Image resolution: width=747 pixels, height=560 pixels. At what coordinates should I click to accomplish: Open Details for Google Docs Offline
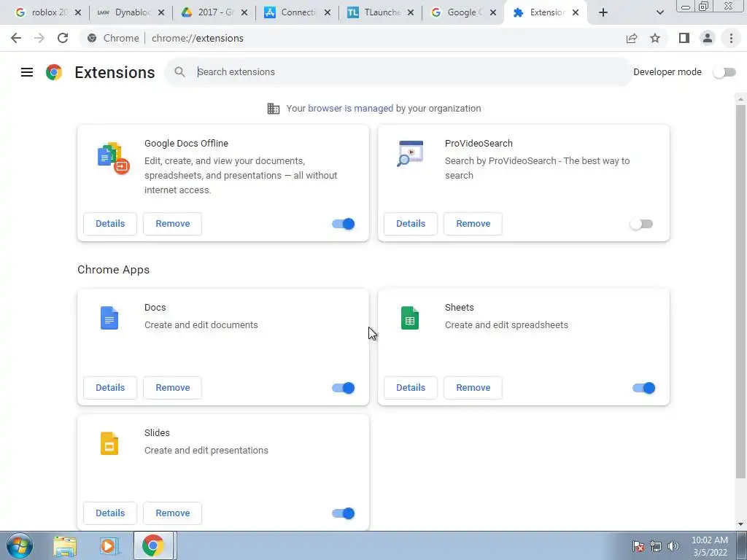(110, 224)
